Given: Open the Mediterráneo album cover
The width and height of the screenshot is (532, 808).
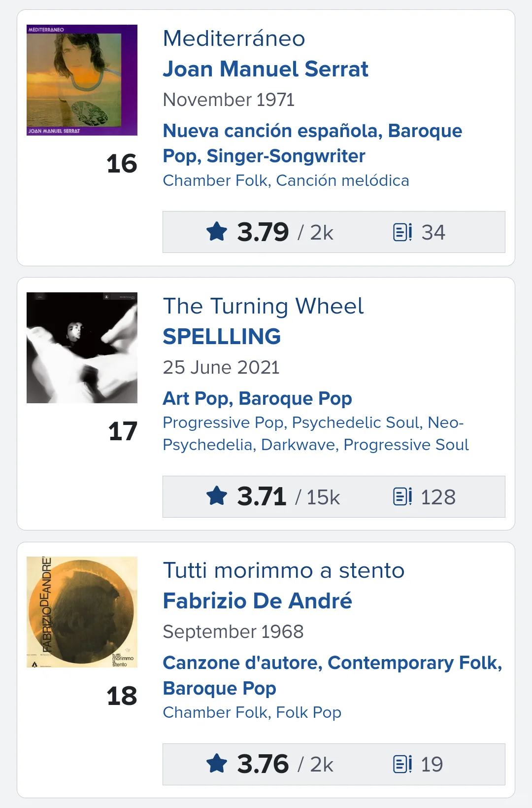Looking at the screenshot, I should point(82,80).
